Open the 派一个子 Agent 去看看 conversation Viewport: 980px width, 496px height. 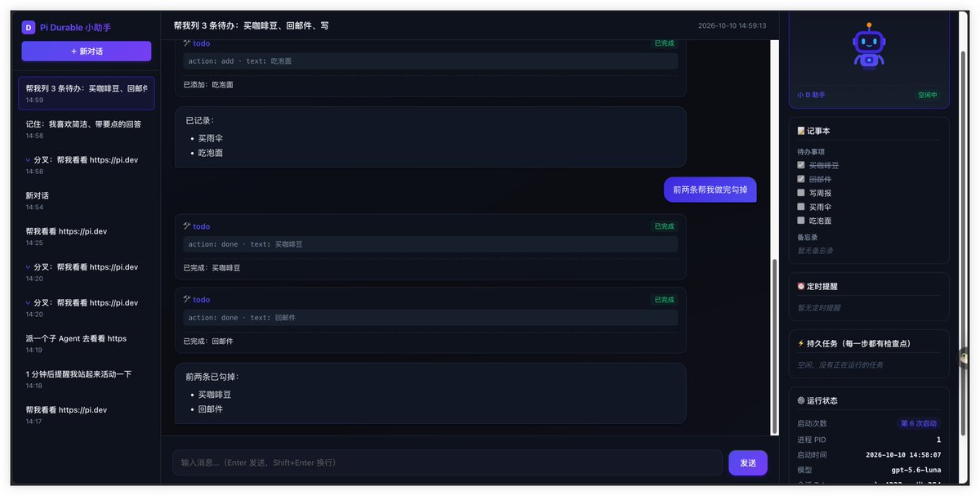click(x=87, y=343)
